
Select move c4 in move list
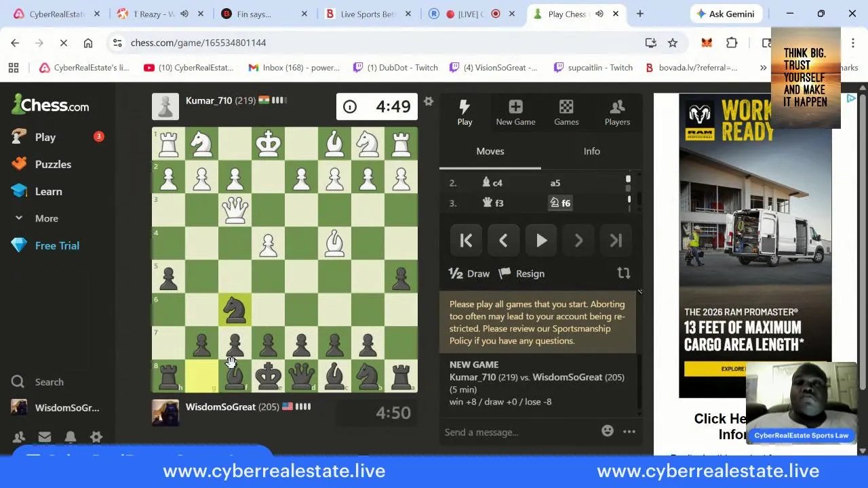click(x=492, y=183)
